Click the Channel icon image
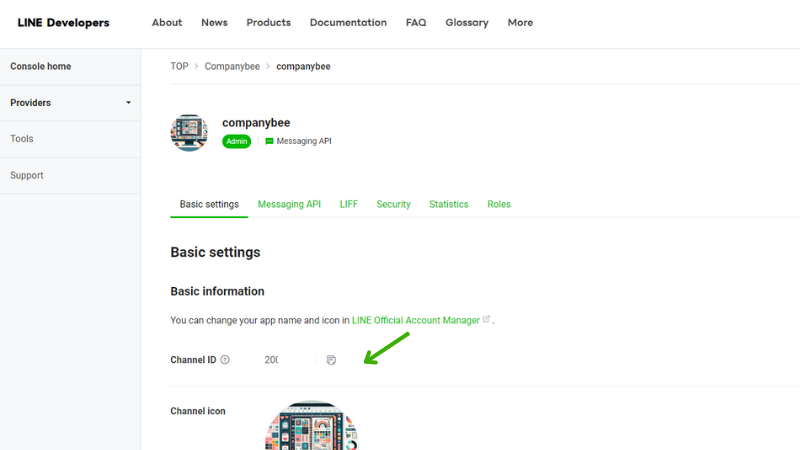 [x=311, y=426]
